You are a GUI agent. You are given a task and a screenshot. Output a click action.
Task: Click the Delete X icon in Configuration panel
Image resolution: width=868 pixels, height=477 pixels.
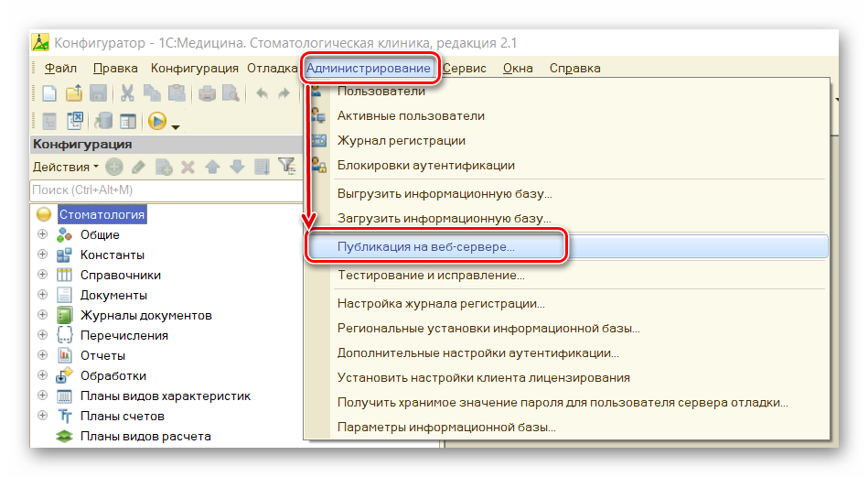point(188,167)
